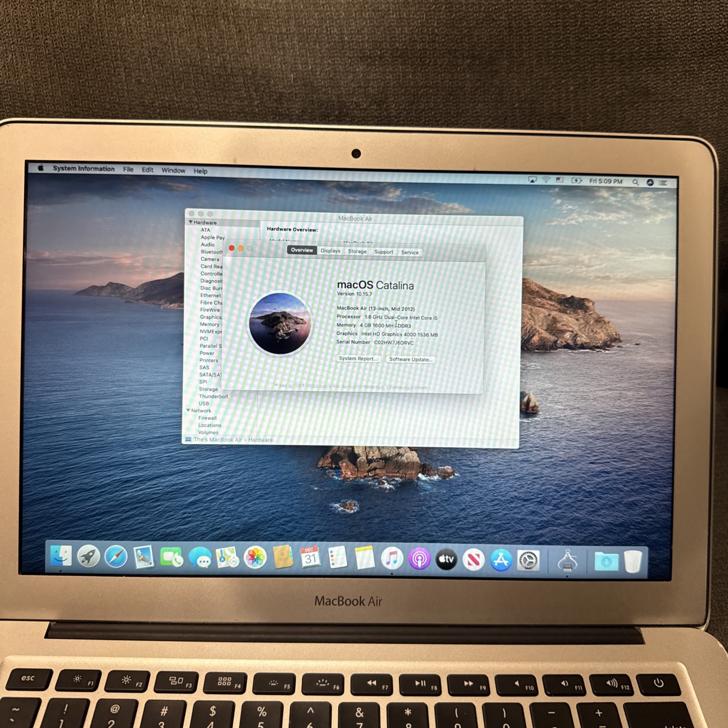
Task: Select Audio in the sidebar
Action: (208, 244)
